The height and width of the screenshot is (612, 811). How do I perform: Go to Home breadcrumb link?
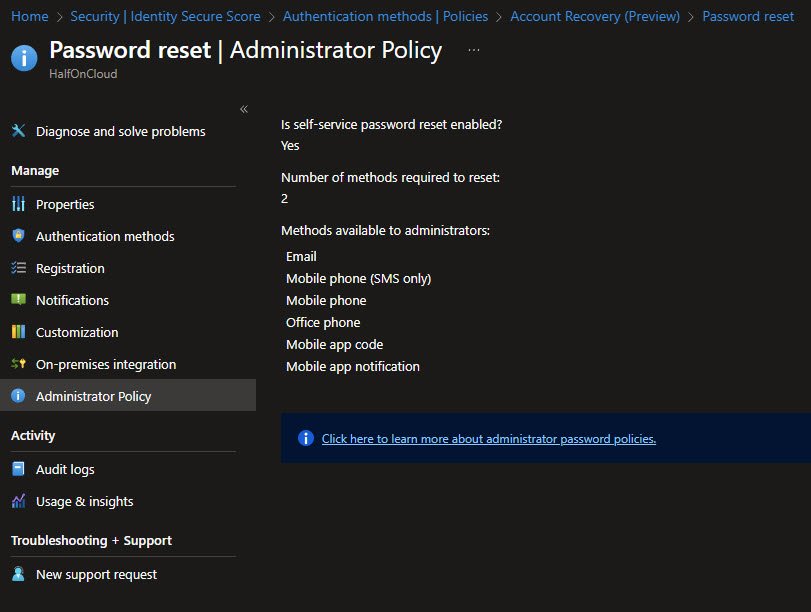point(30,16)
